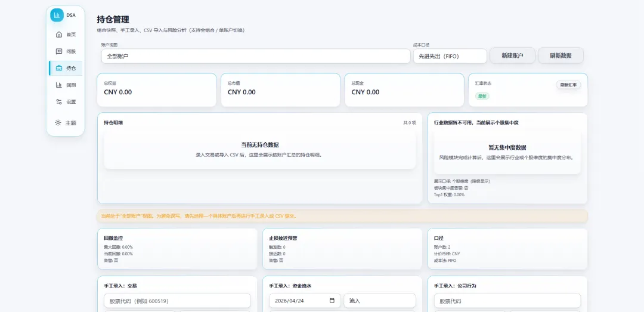Click the 汇率状态 label

483,83
